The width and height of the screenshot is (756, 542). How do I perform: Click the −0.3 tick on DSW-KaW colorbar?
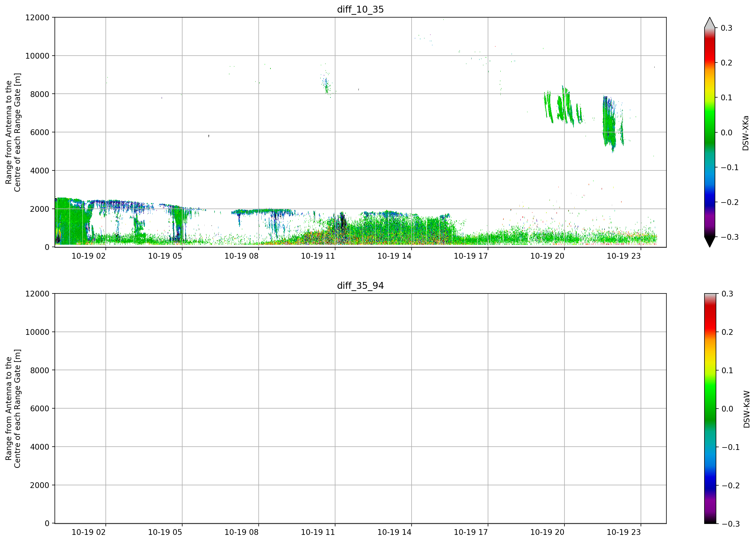tap(731, 524)
